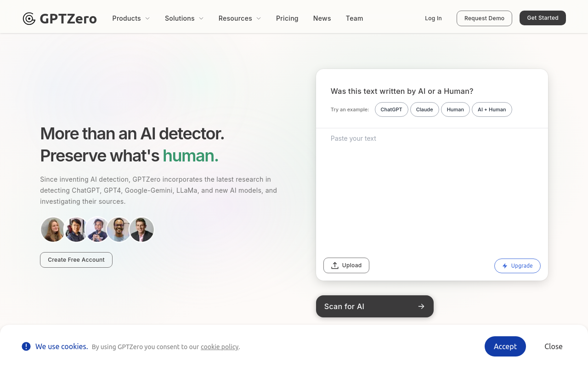Click the last avatar in the row
The height and width of the screenshot is (368, 588).
tap(141, 230)
